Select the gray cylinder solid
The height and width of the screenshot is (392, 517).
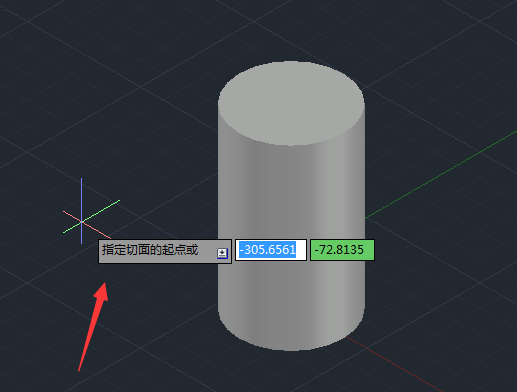click(x=291, y=206)
